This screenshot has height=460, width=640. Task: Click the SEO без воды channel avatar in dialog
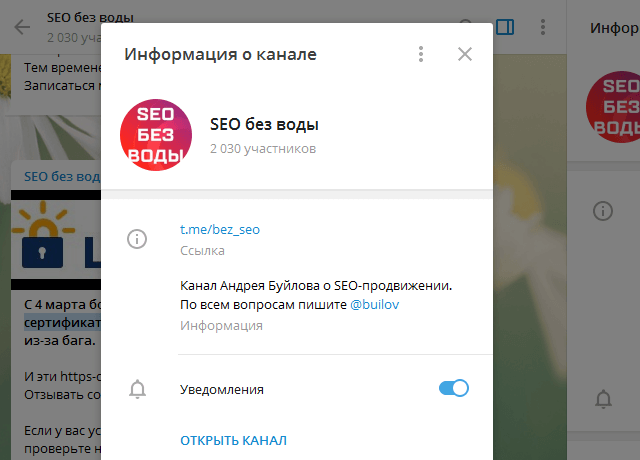[156, 135]
